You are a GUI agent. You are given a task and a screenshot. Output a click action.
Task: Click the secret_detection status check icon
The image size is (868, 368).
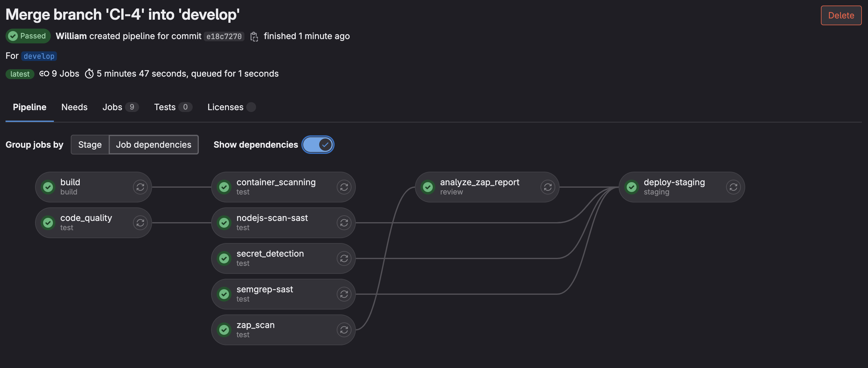click(224, 258)
